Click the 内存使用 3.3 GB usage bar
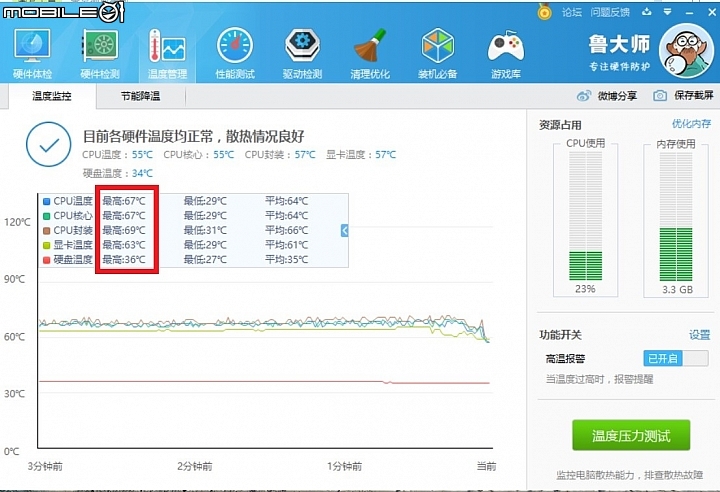The width and height of the screenshot is (720, 492). coord(676,217)
